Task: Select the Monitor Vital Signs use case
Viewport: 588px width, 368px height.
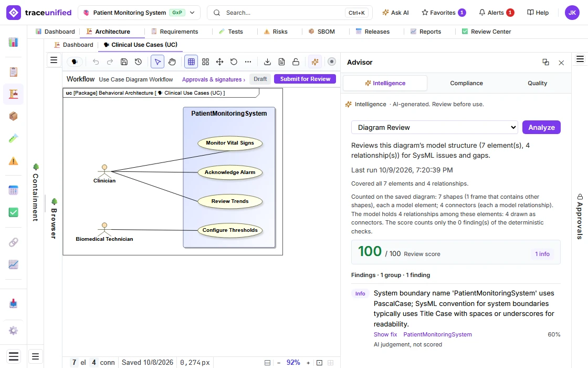Action: 230,143
